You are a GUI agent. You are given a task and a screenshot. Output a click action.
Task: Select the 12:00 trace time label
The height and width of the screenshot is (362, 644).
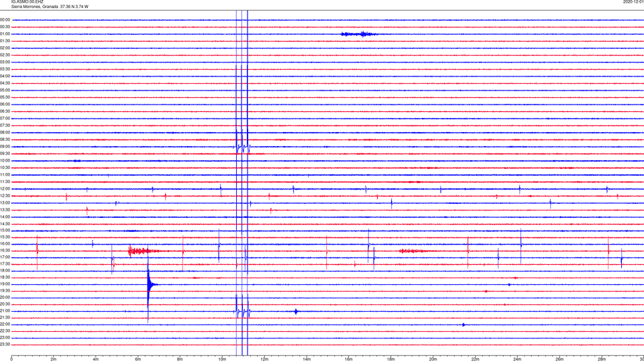point(5,189)
